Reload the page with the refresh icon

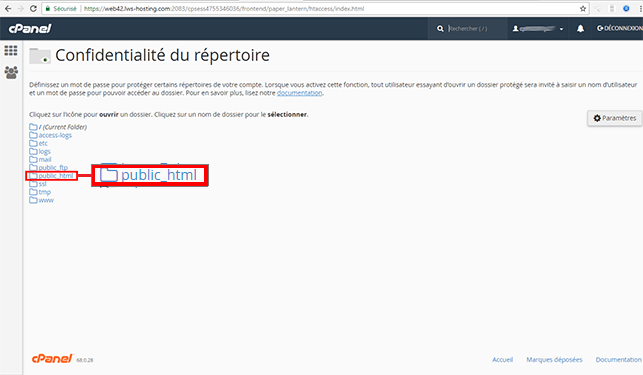[34, 9]
